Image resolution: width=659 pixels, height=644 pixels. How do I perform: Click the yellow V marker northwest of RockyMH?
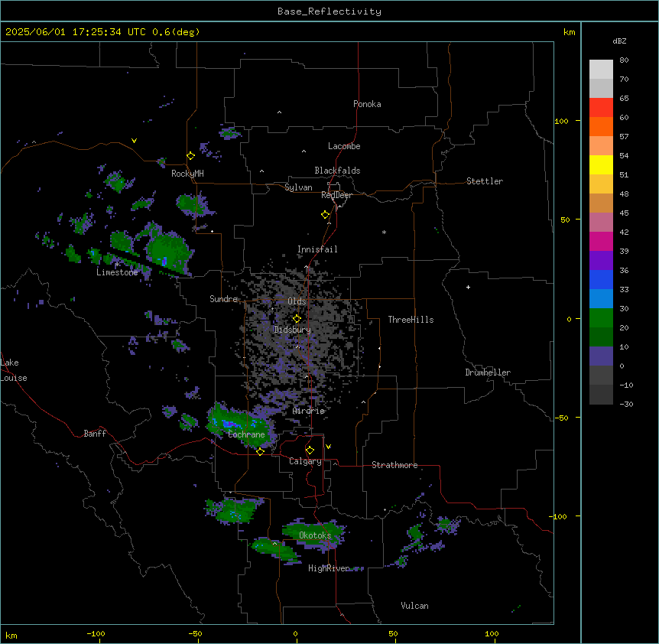[134, 141]
